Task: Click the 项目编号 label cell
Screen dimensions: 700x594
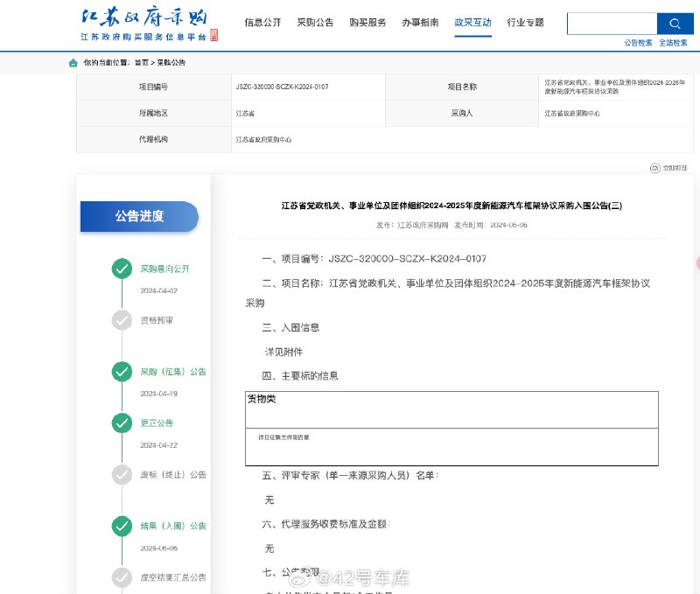Action: (x=154, y=87)
